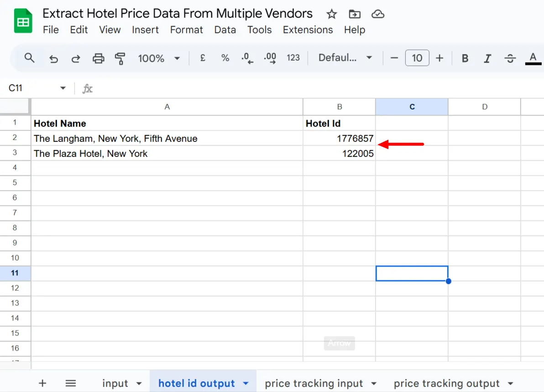
Task: Select cell with value 122005
Action: pyautogui.click(x=339, y=153)
